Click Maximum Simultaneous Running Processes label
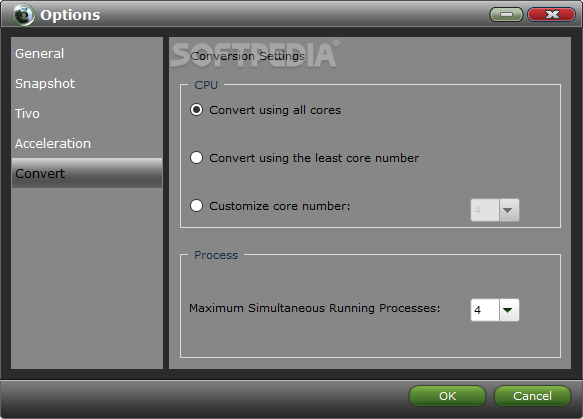 [315, 308]
